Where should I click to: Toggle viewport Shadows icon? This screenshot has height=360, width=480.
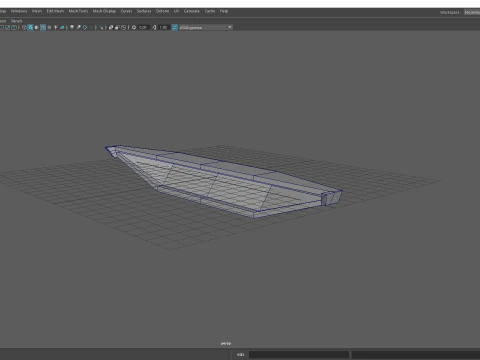[x=62, y=27]
